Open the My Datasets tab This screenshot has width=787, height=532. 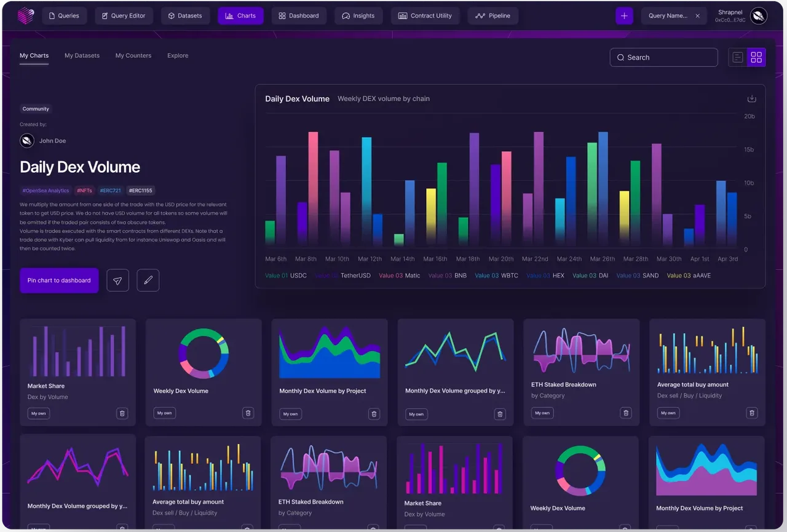(82, 55)
